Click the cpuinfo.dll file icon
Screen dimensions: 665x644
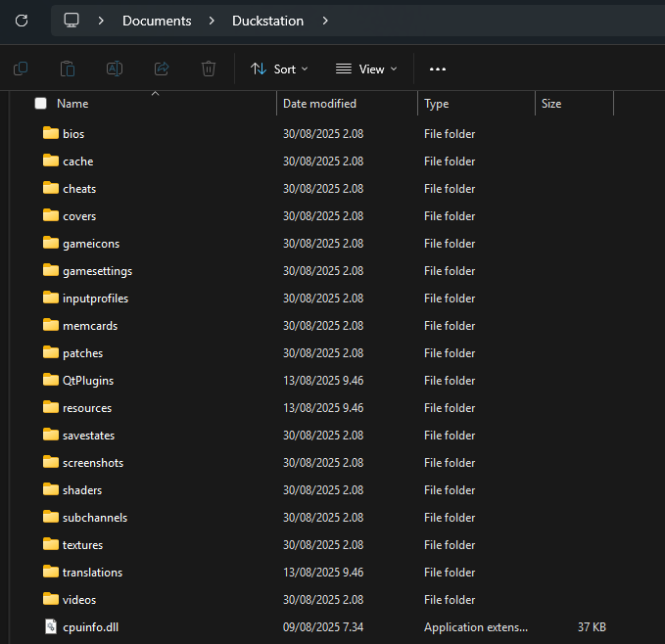click(51, 626)
